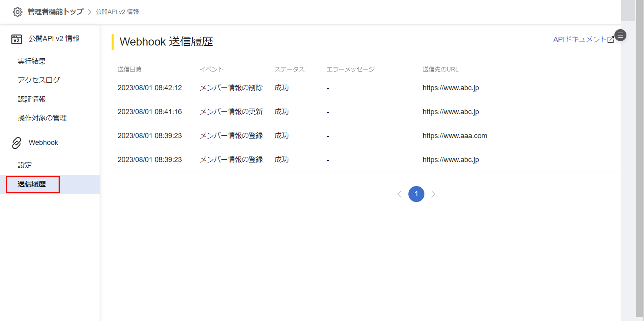Click the vertical scrollbar on right edge

[639, 160]
